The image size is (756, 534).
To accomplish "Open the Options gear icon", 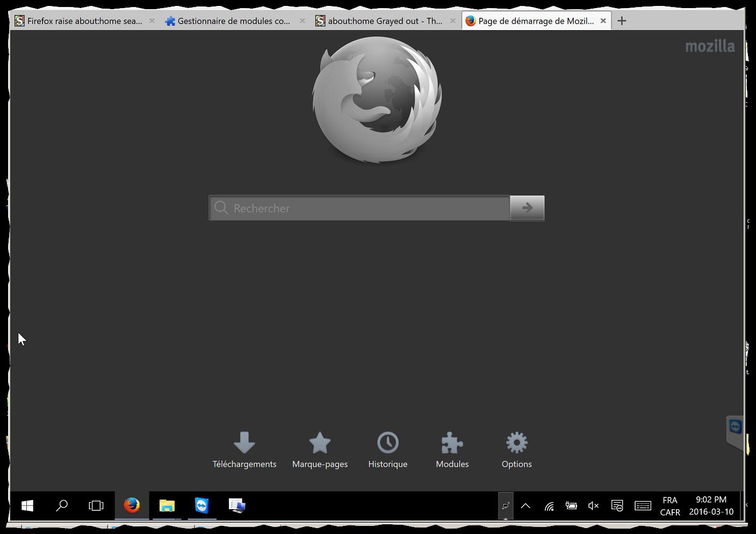I will [517, 443].
